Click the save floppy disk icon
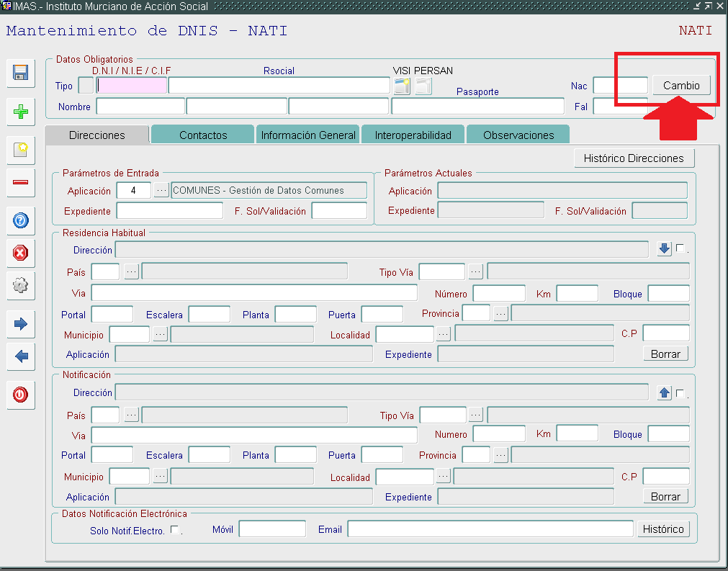 coord(20,73)
